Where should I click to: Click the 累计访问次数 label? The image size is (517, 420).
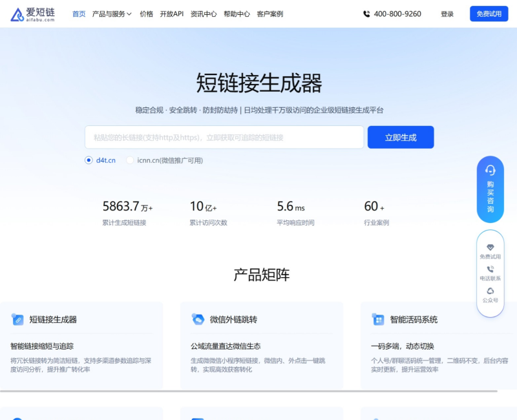(x=208, y=223)
